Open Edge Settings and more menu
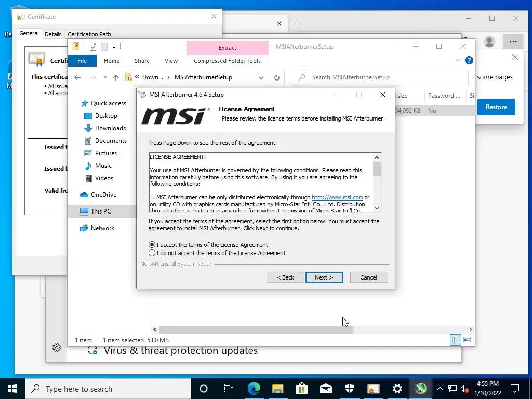 513,42
